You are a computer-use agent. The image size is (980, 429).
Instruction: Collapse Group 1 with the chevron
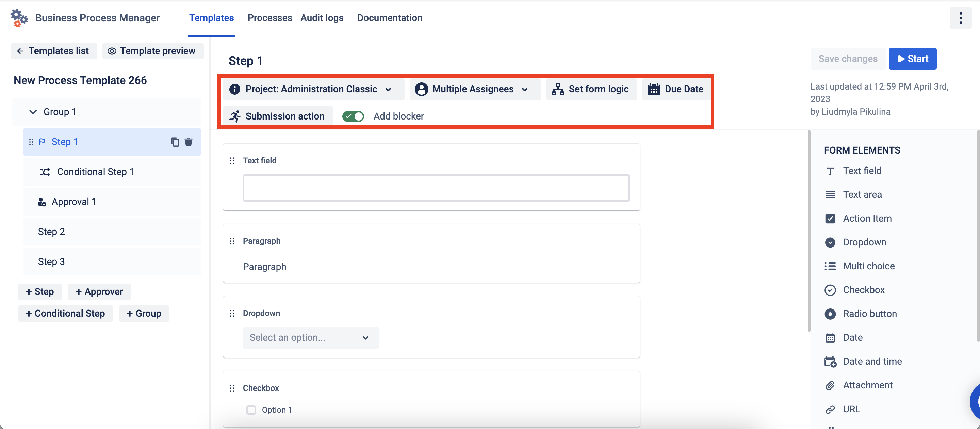tap(33, 112)
